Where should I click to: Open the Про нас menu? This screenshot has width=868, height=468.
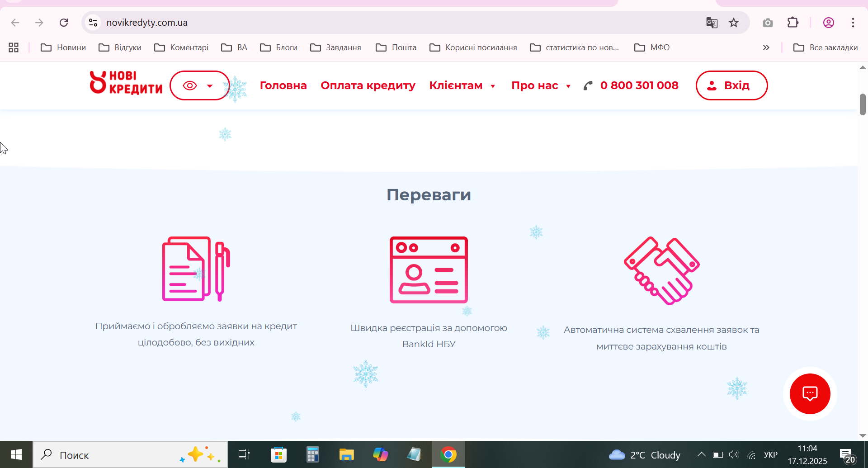coord(535,85)
